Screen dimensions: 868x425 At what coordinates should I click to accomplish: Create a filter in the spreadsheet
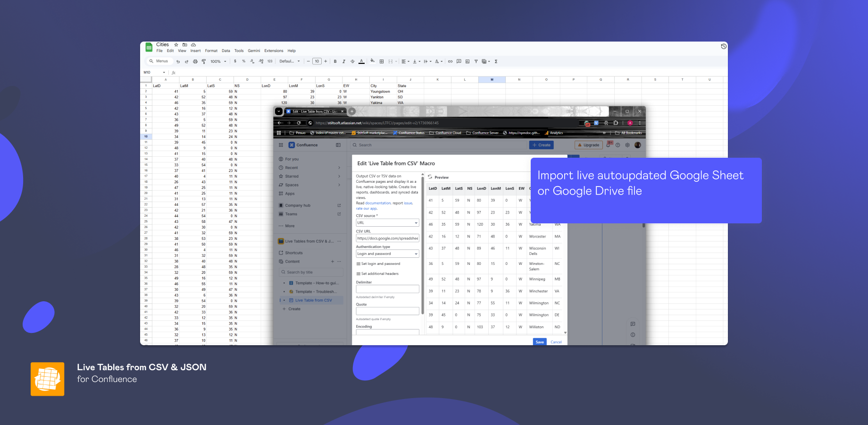(x=476, y=61)
